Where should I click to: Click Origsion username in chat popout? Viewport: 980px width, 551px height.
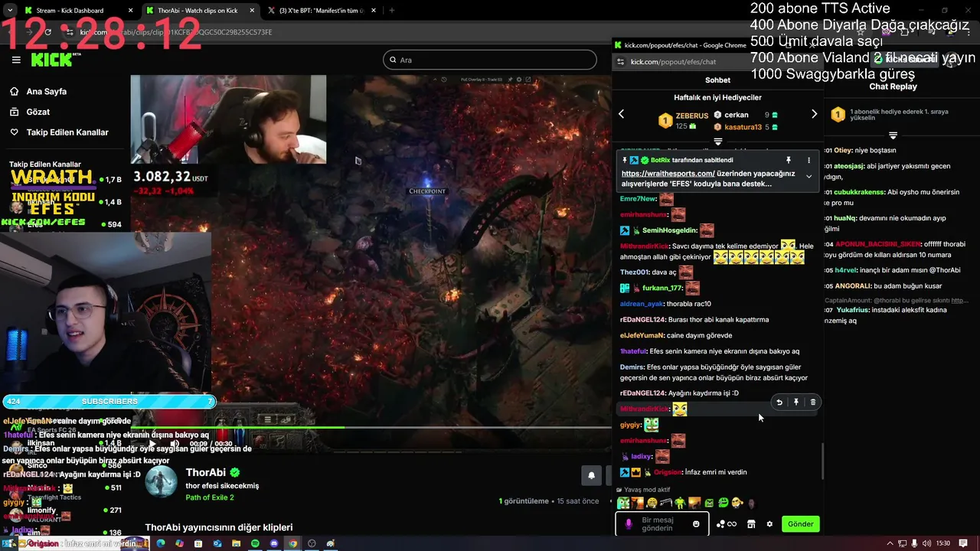coord(668,472)
